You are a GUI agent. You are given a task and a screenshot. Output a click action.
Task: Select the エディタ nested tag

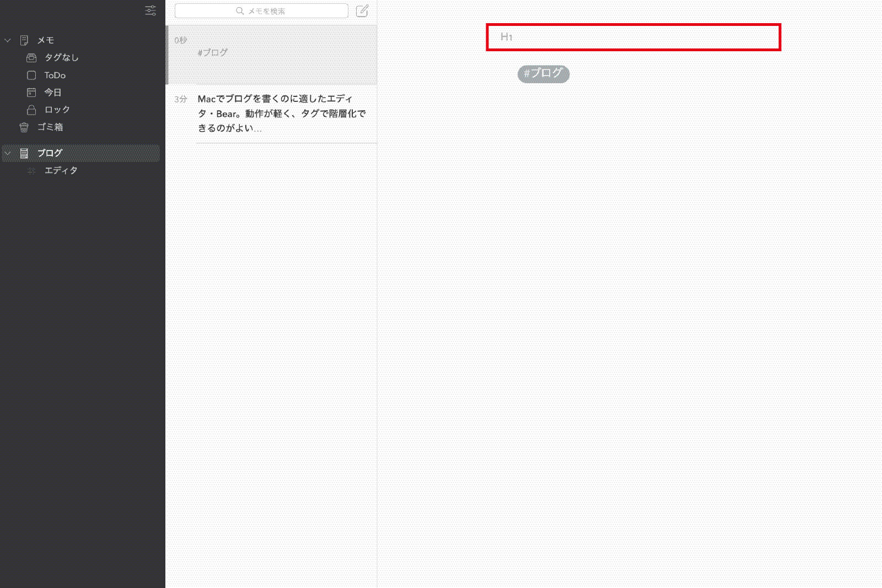61,171
